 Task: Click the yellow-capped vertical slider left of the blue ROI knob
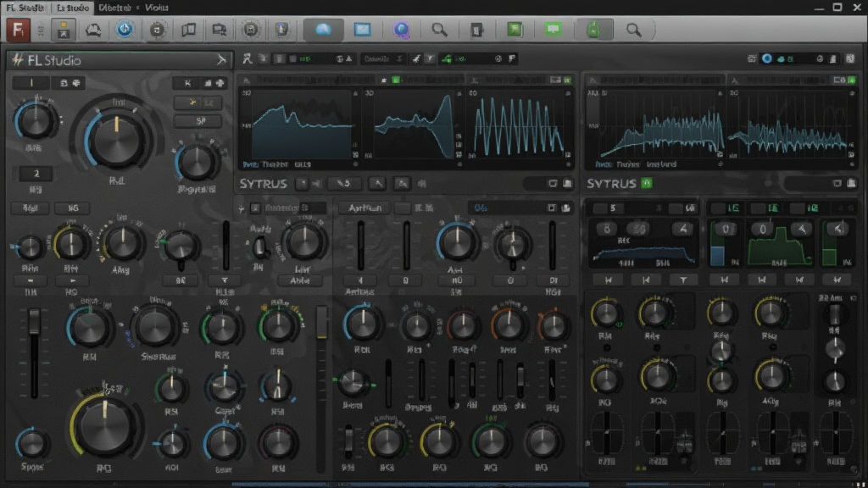click(321, 387)
